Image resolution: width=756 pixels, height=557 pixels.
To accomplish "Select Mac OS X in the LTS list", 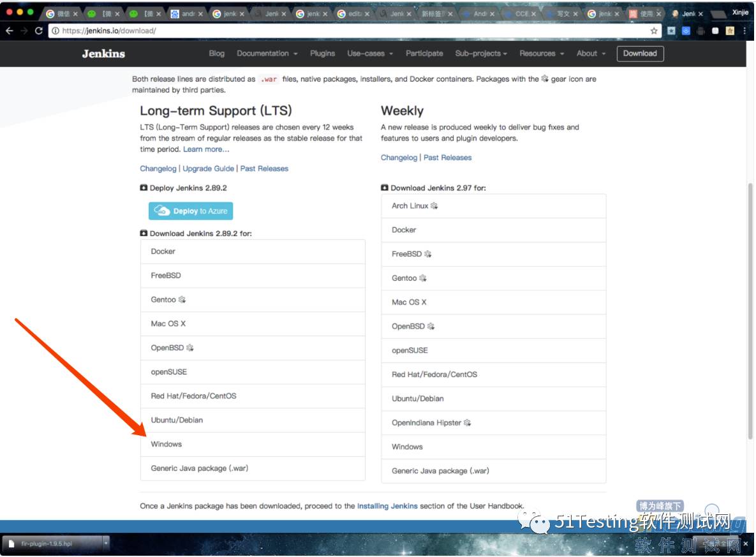I will coord(253,323).
